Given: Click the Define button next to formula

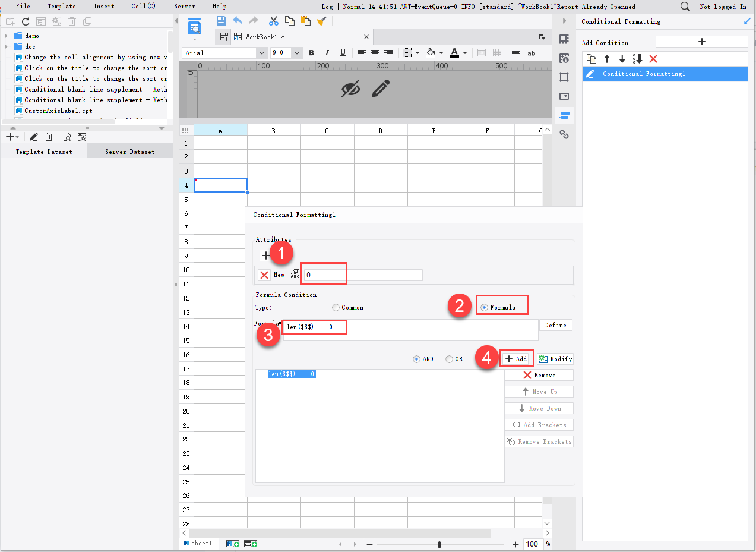Looking at the screenshot, I should [555, 324].
